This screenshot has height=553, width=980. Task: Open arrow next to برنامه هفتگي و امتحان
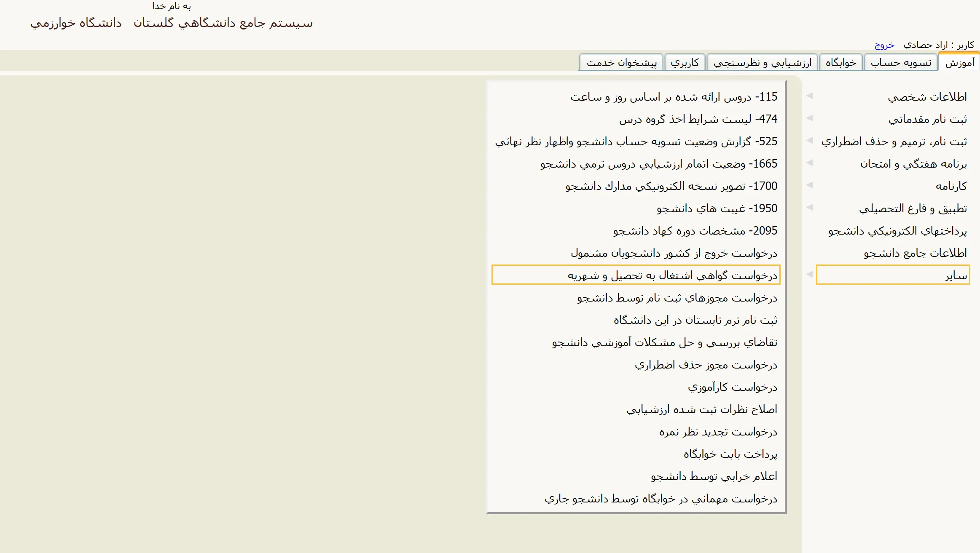(810, 163)
